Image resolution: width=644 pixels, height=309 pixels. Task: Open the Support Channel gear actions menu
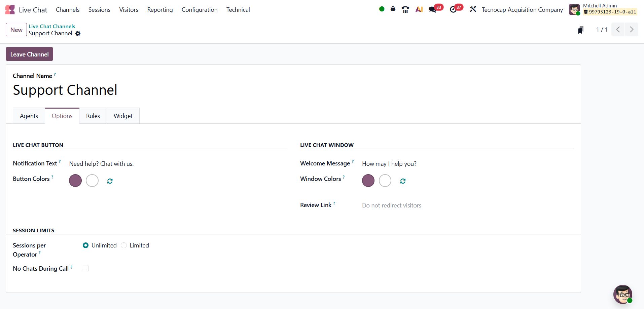78,34
